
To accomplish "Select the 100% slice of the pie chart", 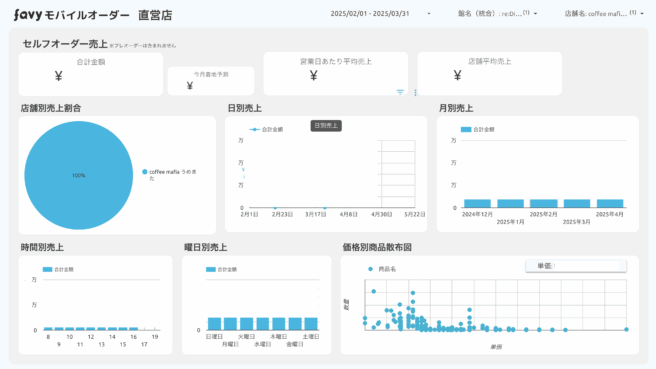I will click(79, 175).
